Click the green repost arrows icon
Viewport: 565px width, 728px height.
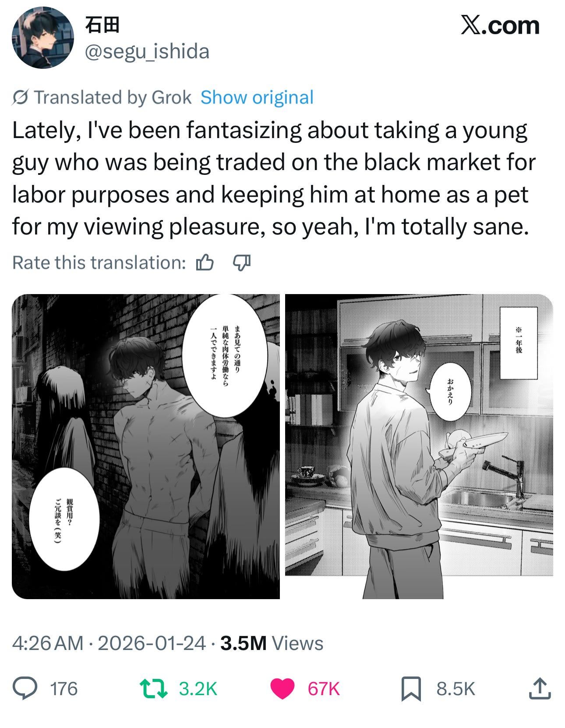153,688
